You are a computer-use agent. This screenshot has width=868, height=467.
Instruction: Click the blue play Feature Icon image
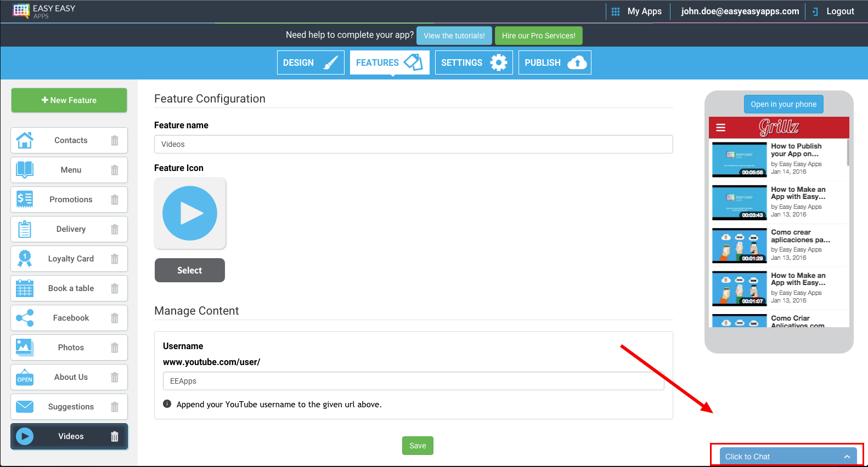(190, 213)
